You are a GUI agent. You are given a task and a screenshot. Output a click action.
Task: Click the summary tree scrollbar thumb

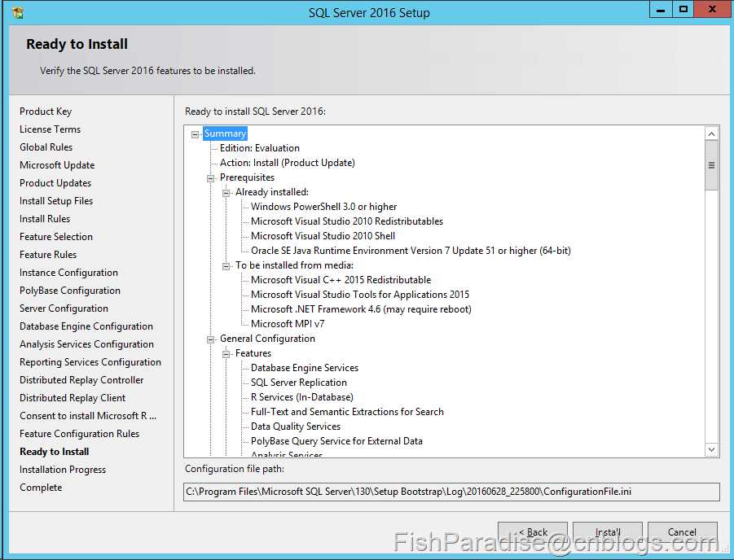pyautogui.click(x=711, y=165)
